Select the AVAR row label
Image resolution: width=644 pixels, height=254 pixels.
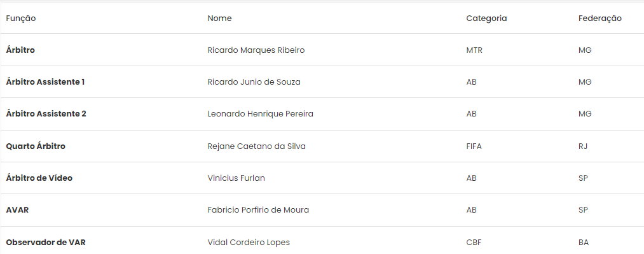17,210
